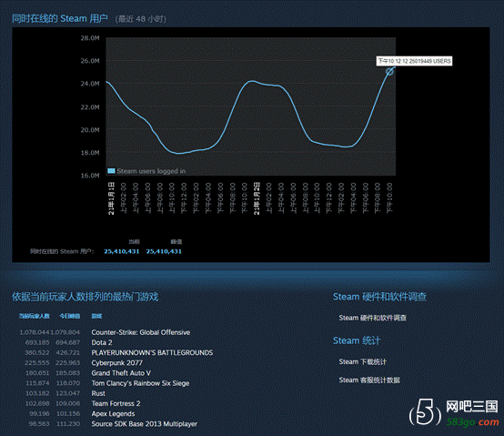Click Tom Clancy's Rainbow Six Siege
Screen dimensions: 504x436
click(140, 383)
